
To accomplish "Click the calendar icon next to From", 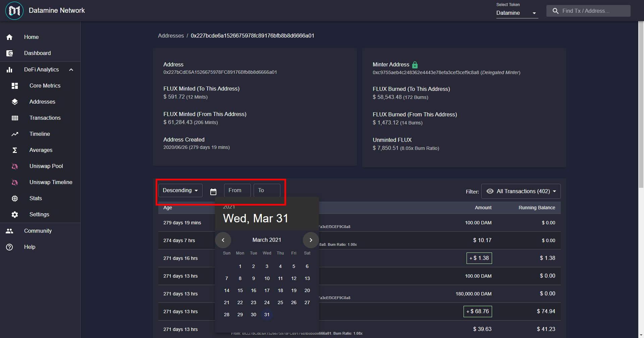I will 213,192.
